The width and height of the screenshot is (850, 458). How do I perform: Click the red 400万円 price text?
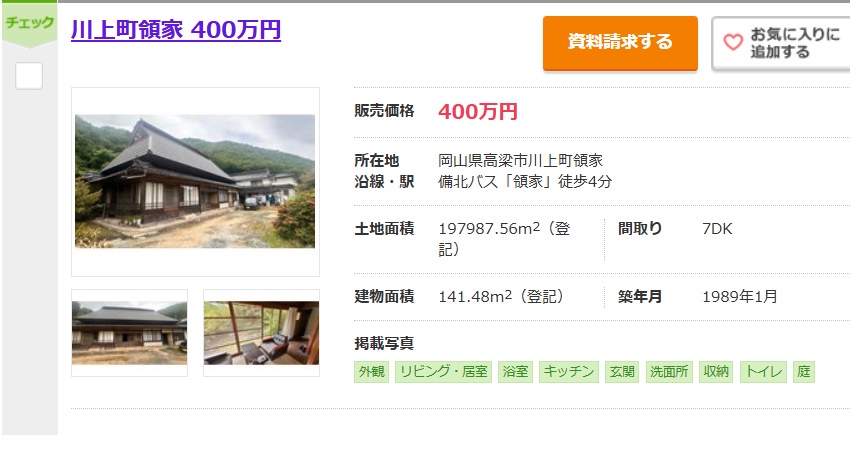tap(478, 112)
